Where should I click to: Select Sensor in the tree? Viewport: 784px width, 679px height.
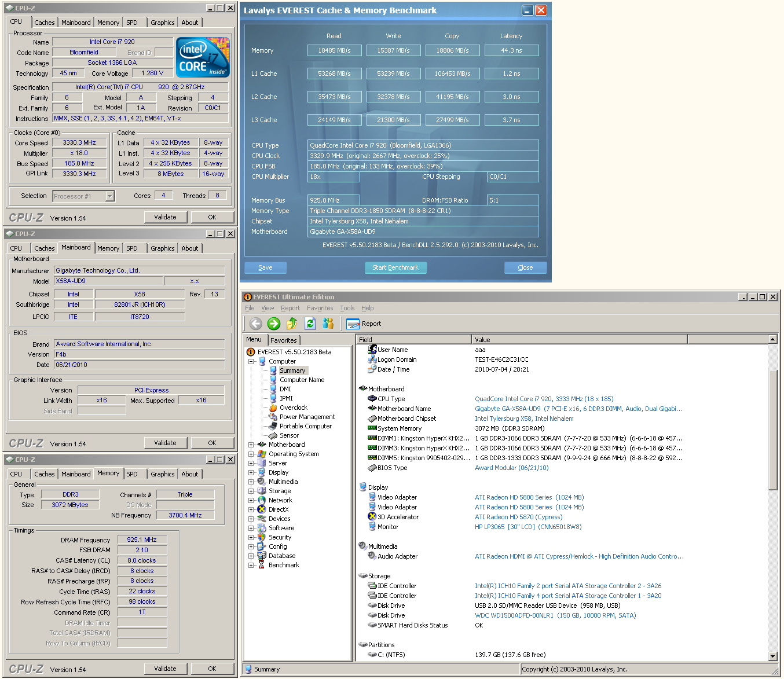[289, 435]
